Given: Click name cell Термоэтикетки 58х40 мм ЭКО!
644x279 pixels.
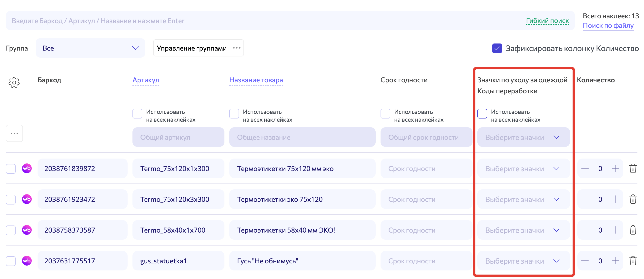Looking at the screenshot, I should point(302,230).
